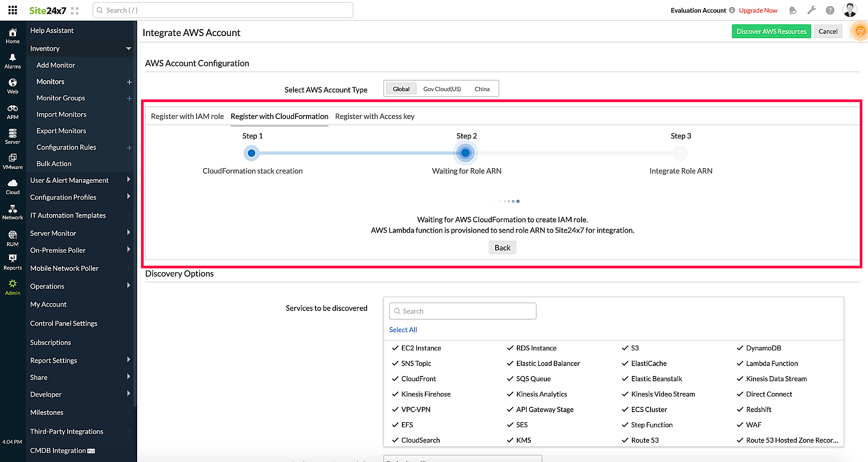868x462 pixels.
Task: Expand the Monitors plus icon
Action: [x=129, y=82]
